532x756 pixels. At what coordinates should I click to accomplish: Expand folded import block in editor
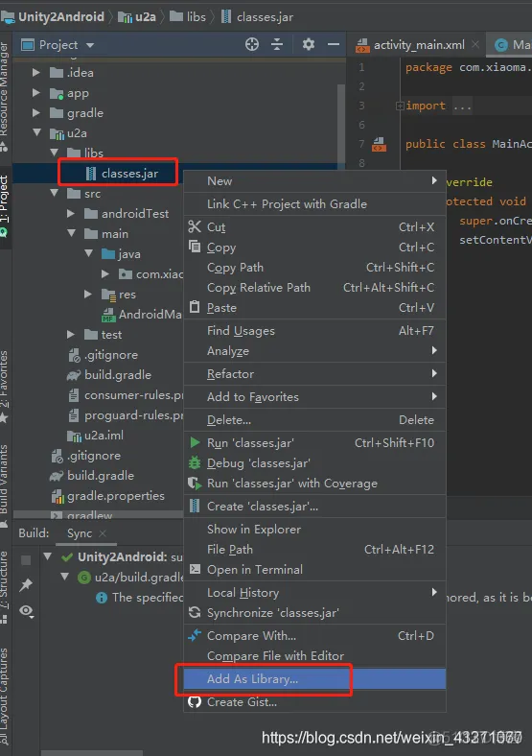400,106
